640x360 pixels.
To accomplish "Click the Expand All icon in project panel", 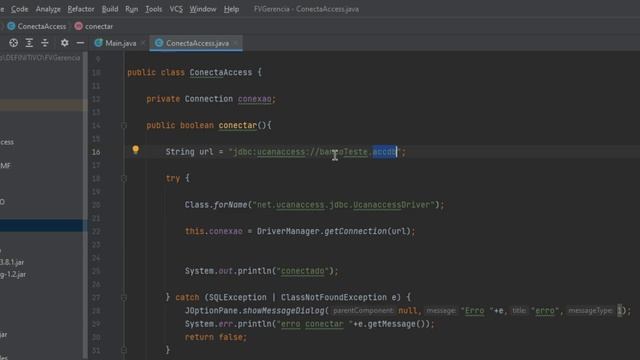I will [29, 43].
